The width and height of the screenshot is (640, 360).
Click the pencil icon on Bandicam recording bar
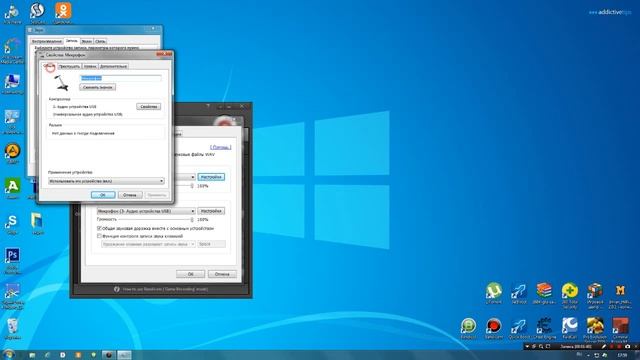(603, 347)
